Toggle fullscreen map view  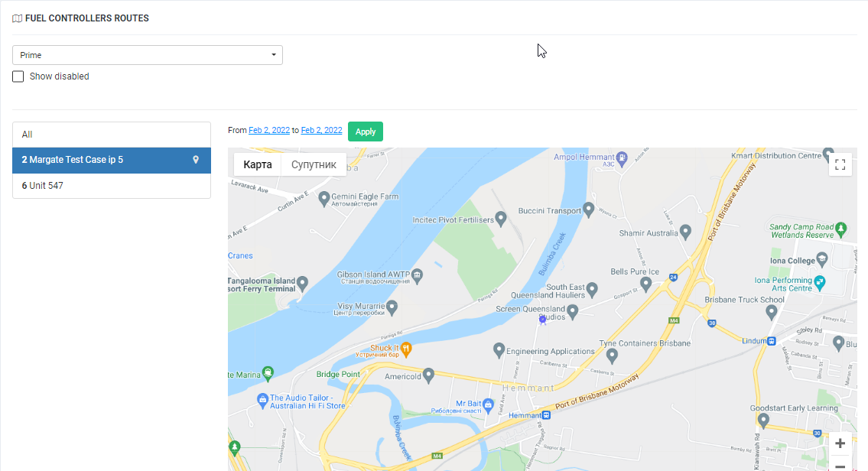pos(840,164)
